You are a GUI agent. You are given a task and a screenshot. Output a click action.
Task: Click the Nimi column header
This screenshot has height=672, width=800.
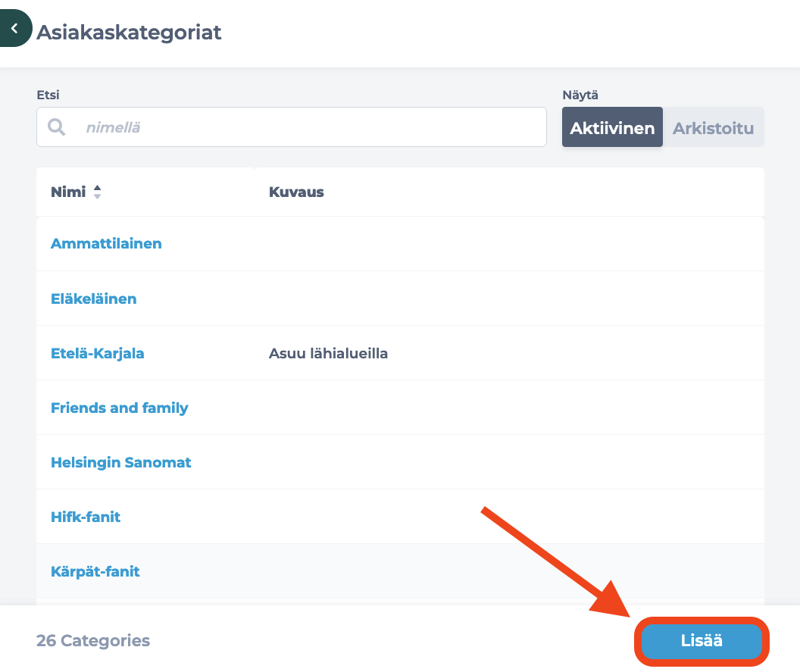click(68, 192)
